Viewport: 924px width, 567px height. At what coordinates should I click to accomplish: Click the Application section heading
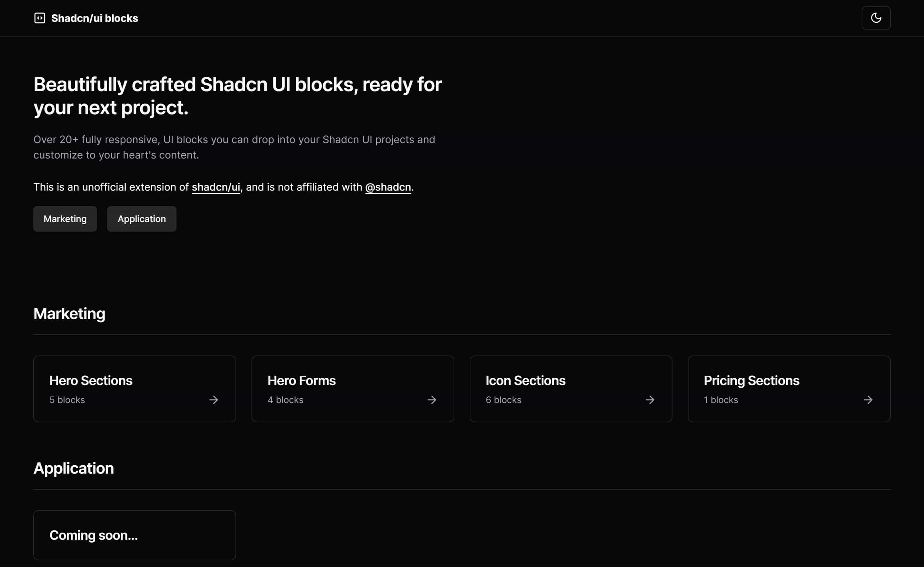[x=73, y=468]
